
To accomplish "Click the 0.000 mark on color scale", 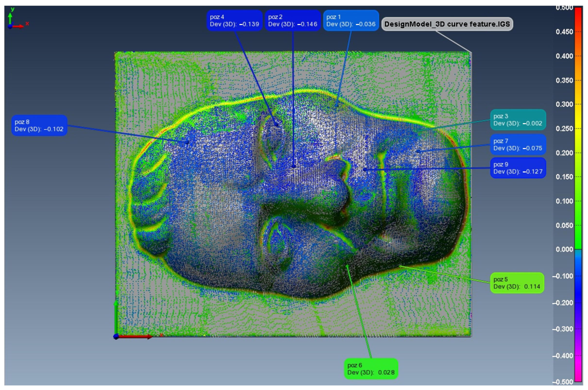I will tap(564, 250).
